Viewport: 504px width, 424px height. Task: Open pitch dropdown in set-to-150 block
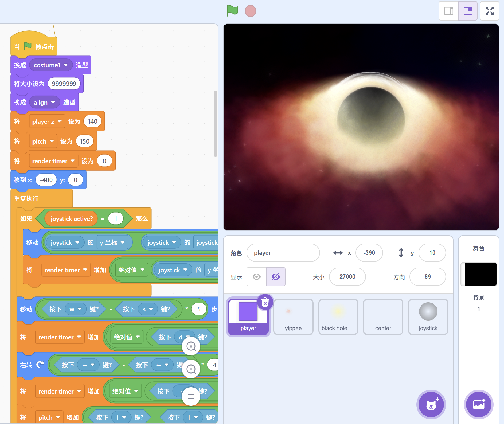43,141
